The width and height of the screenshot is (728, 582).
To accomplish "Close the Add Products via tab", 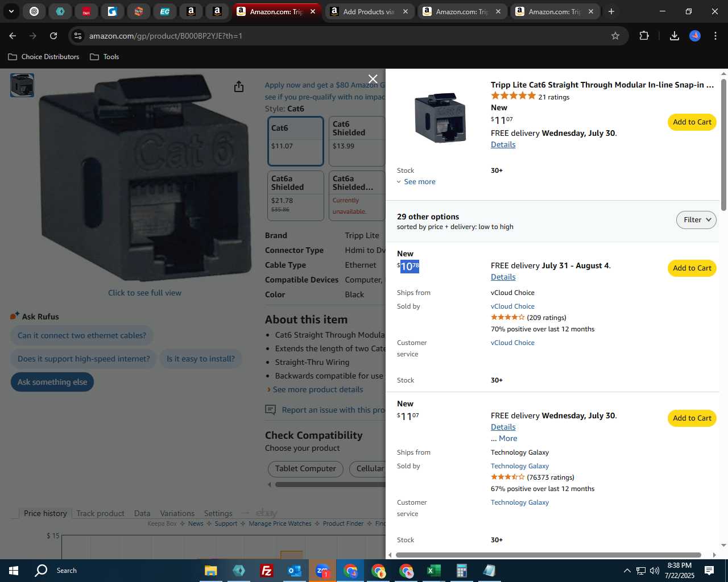I will point(405,11).
